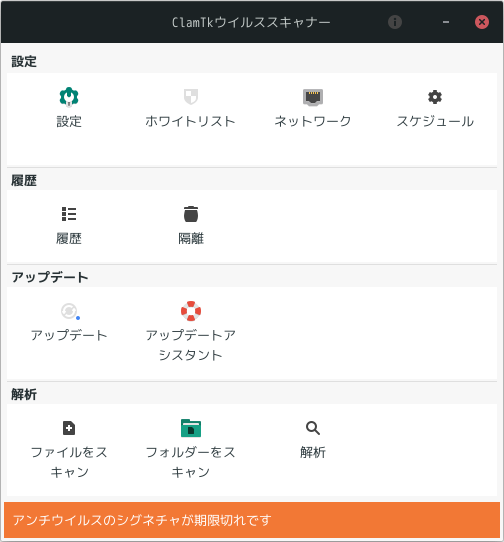Viewport: 504px width, 542px height.
Task: Click the スケジュール text label
Action: point(435,121)
